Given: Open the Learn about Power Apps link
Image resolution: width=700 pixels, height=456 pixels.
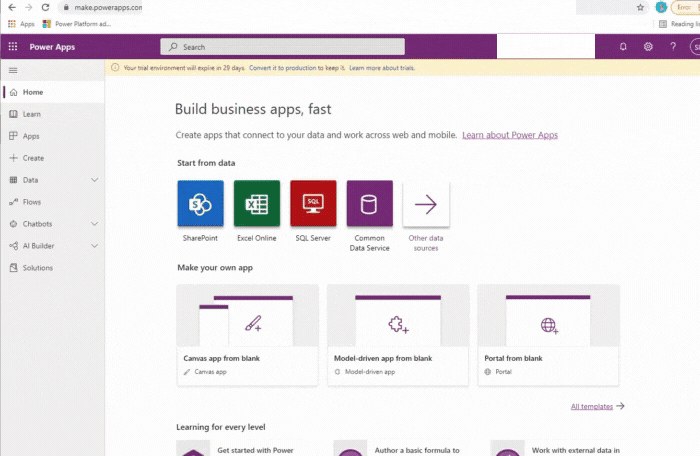Looking at the screenshot, I should [510, 135].
